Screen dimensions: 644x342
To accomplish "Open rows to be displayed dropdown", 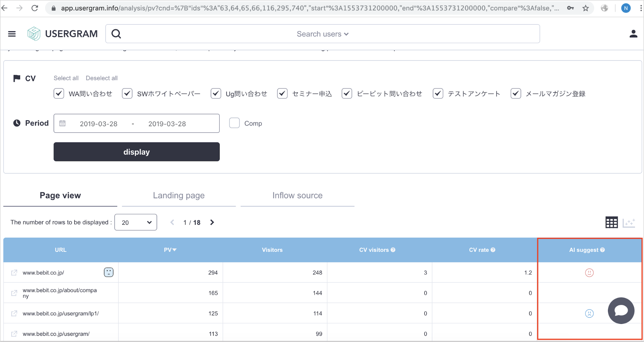I will [136, 222].
